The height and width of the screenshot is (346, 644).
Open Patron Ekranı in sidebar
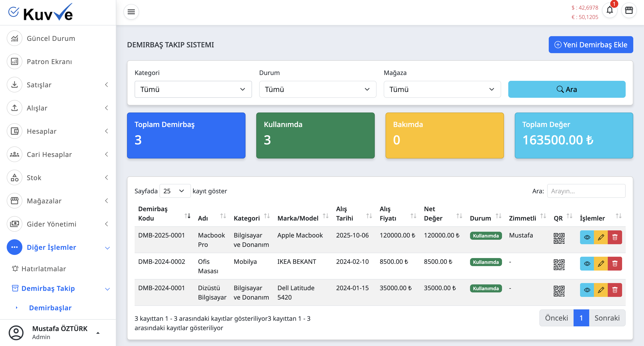click(49, 61)
